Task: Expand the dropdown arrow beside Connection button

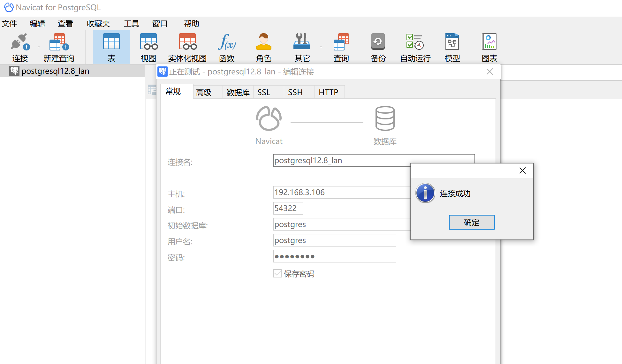Action: pos(39,47)
